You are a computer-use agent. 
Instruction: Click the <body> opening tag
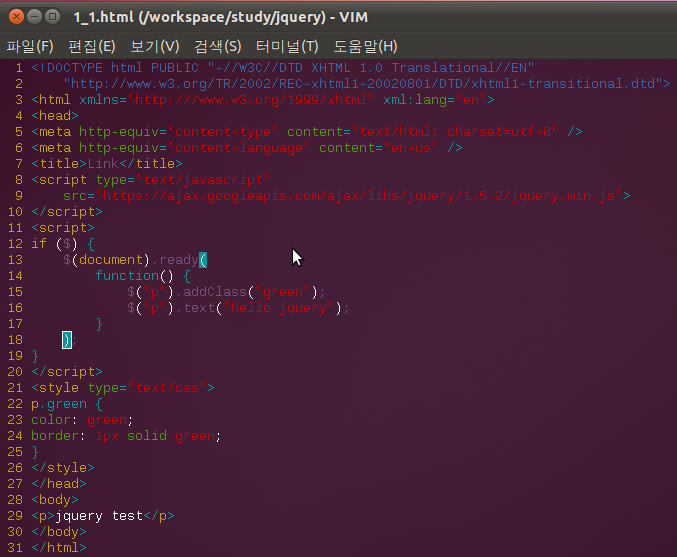coord(55,500)
